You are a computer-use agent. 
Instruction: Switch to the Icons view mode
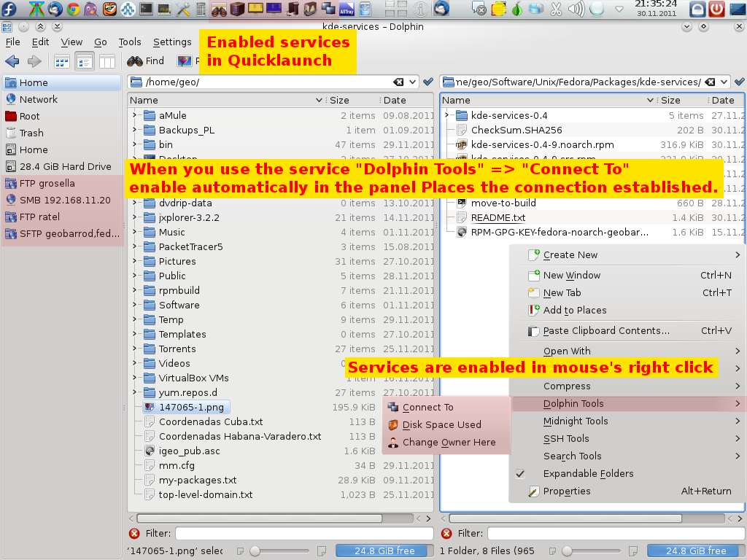61,61
